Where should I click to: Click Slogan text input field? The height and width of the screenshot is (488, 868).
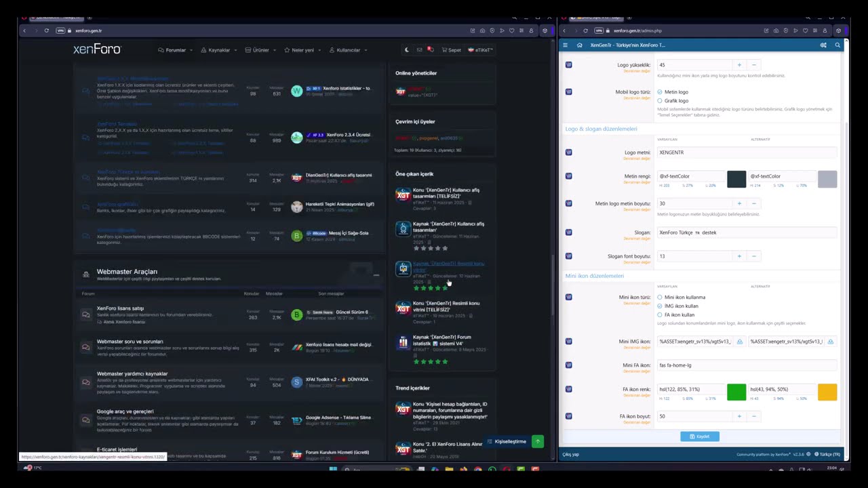tap(747, 232)
